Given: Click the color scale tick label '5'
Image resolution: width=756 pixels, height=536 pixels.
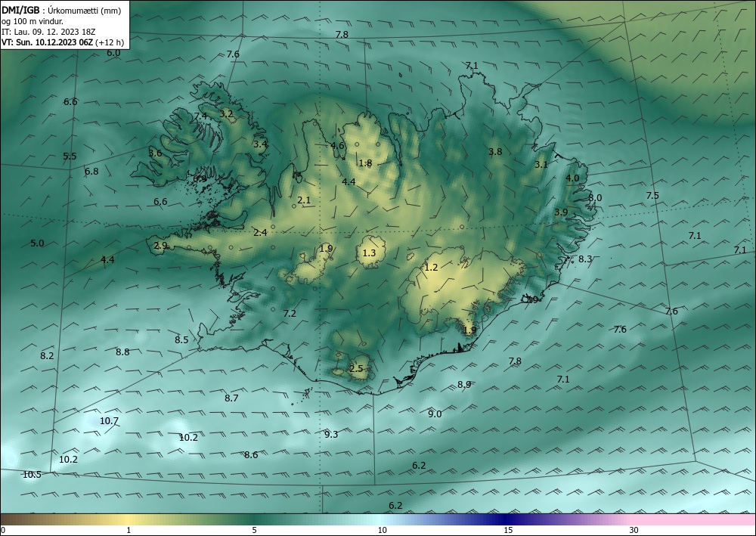Looking at the screenshot, I should pos(254,530).
